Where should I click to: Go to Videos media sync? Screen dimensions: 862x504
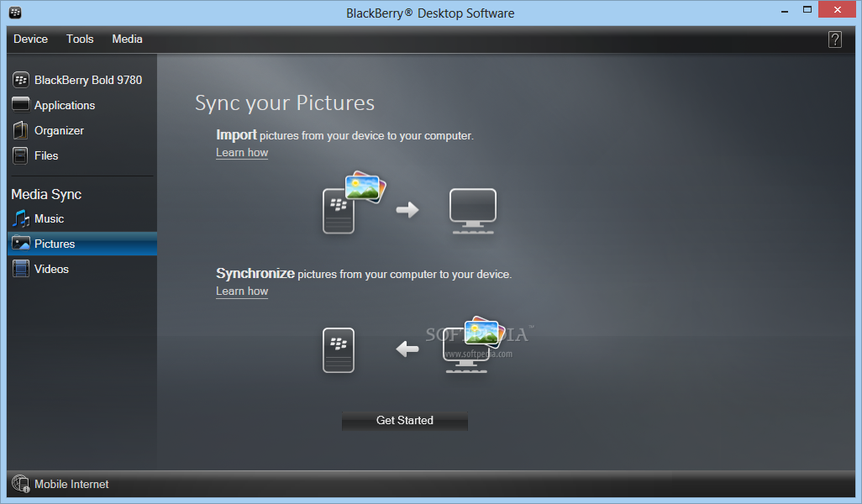click(51, 269)
